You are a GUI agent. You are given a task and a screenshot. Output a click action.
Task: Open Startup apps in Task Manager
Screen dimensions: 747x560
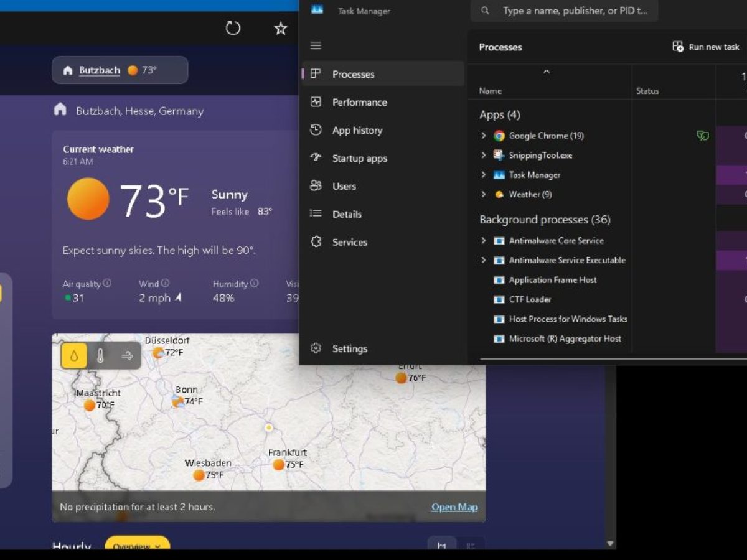[x=383, y=158]
